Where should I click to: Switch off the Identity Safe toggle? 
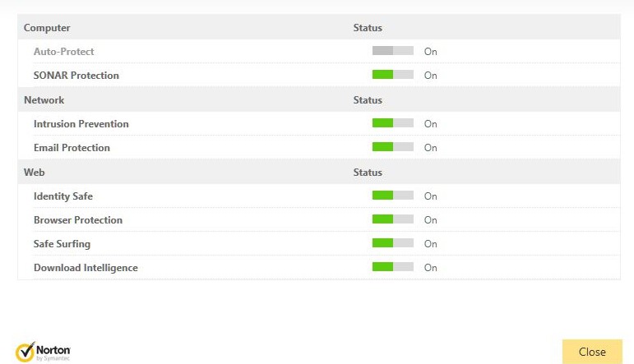393,196
